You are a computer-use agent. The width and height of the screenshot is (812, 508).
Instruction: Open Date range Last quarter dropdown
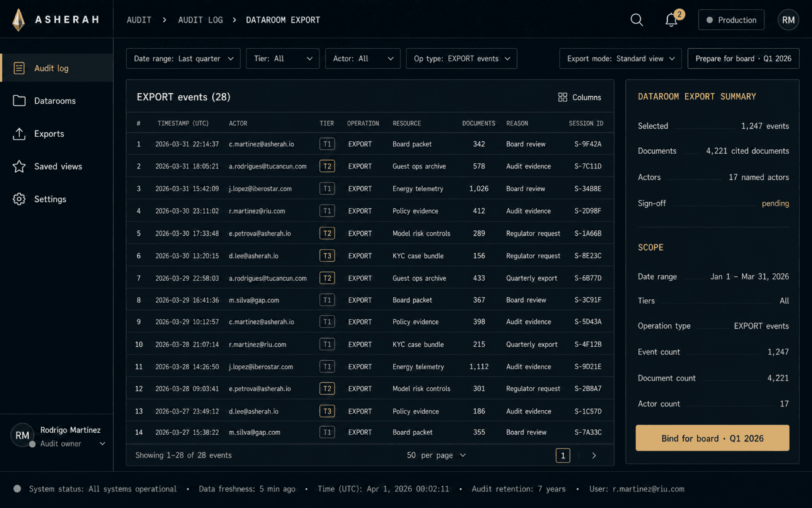183,58
